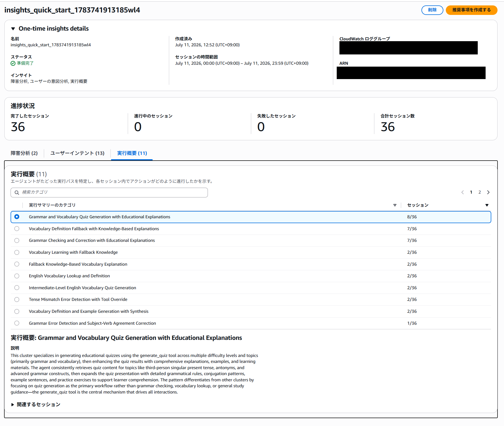Select Intermediate-Level English Vocabulary Quiz radio
This screenshot has height=426, width=504.
[17, 288]
